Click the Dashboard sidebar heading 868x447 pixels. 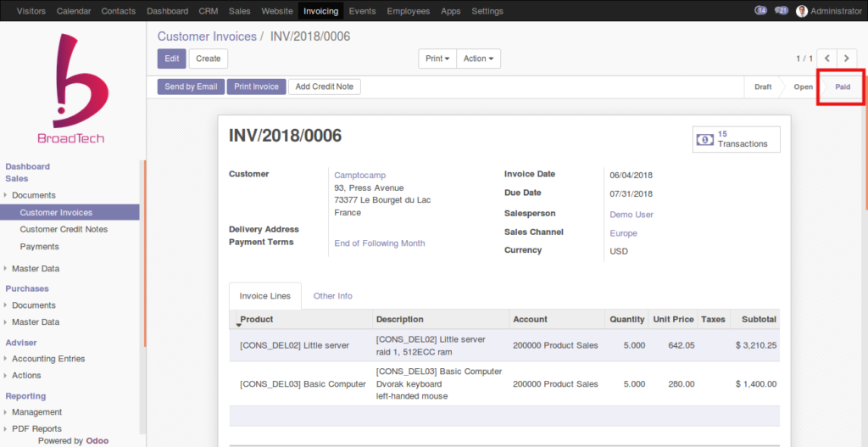(x=28, y=166)
